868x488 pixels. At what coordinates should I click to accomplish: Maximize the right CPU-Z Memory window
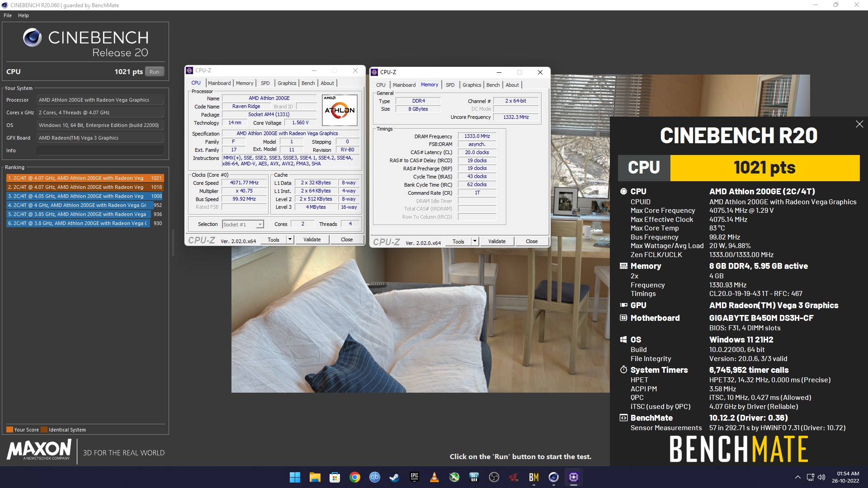519,72
